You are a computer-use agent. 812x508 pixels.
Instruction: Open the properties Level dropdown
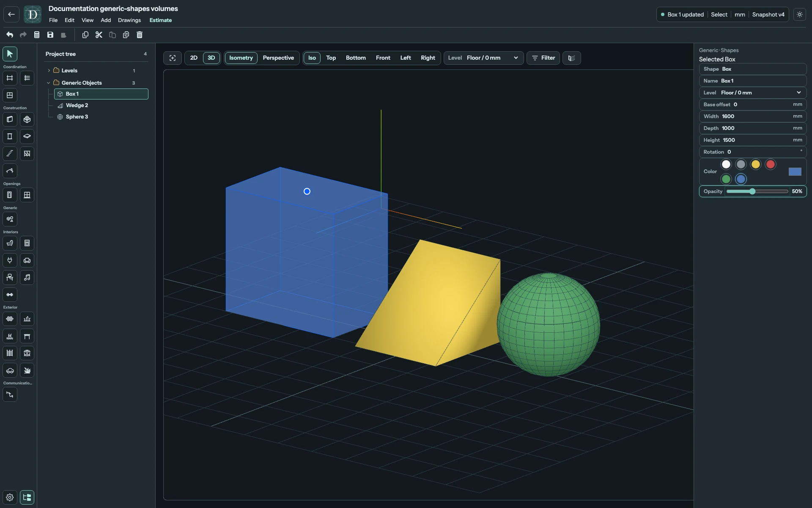(x=752, y=93)
